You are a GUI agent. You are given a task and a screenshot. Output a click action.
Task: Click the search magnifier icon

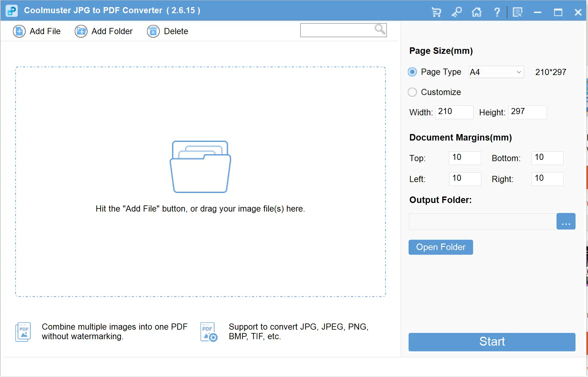point(380,30)
